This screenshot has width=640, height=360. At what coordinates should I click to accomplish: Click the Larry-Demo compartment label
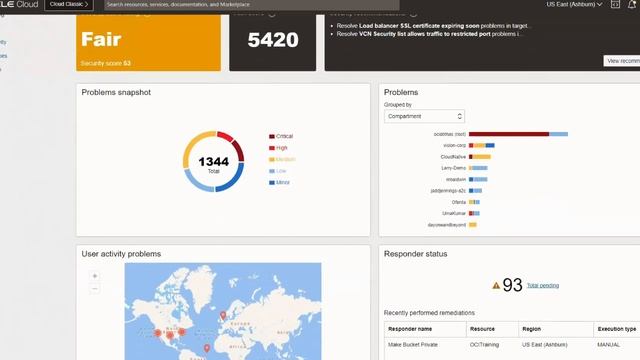point(453,168)
